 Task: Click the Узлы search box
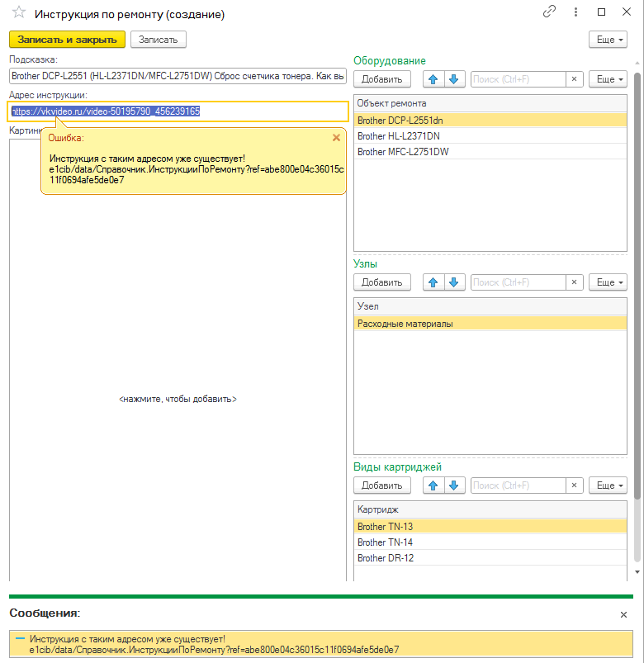tap(519, 282)
